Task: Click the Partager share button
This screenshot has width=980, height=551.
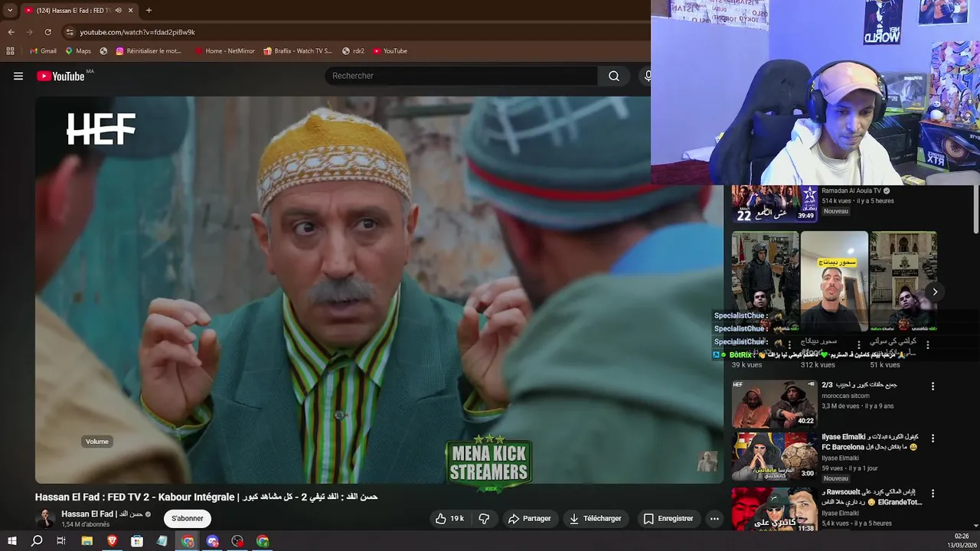Action: (529, 518)
